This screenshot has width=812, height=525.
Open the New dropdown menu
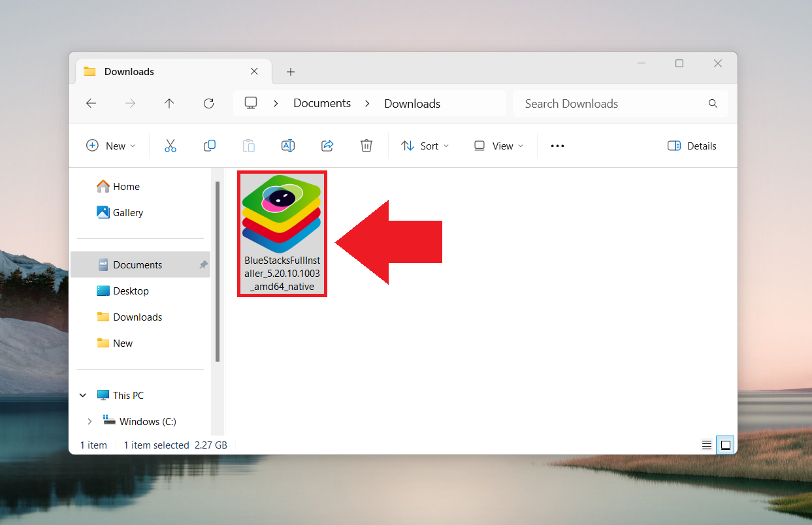111,146
